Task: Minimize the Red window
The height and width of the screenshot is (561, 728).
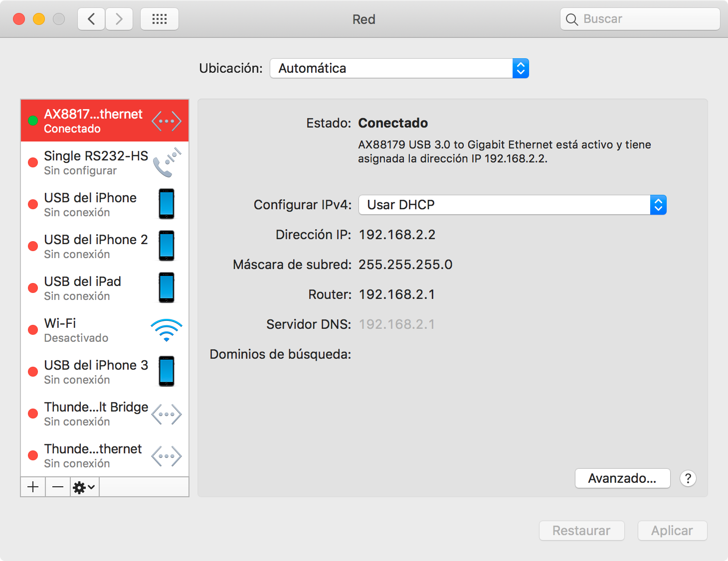Action: pos(39,19)
